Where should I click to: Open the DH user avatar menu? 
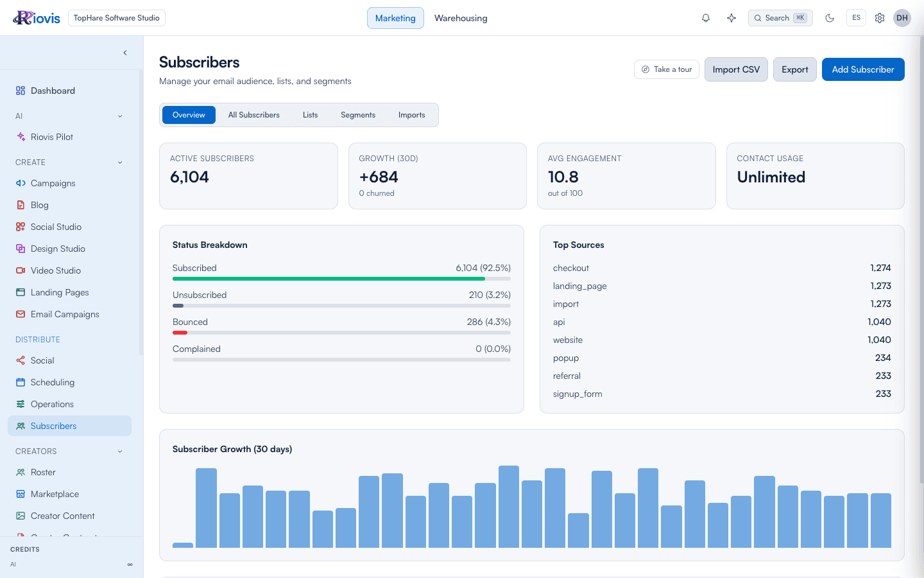pyautogui.click(x=902, y=18)
